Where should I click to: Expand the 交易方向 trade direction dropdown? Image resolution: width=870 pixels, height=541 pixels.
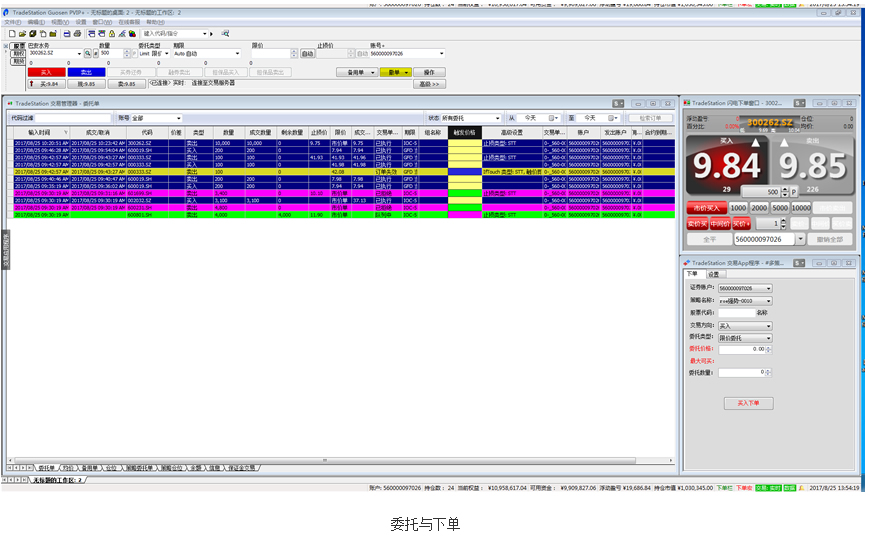[767, 325]
